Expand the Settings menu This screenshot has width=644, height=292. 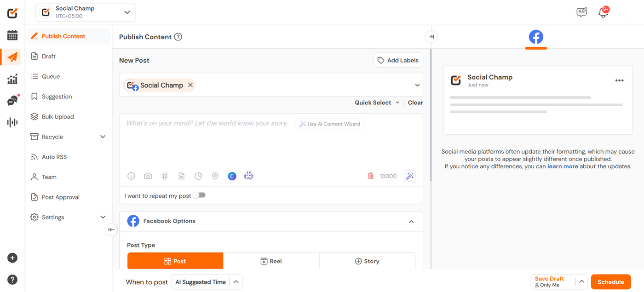103,217
